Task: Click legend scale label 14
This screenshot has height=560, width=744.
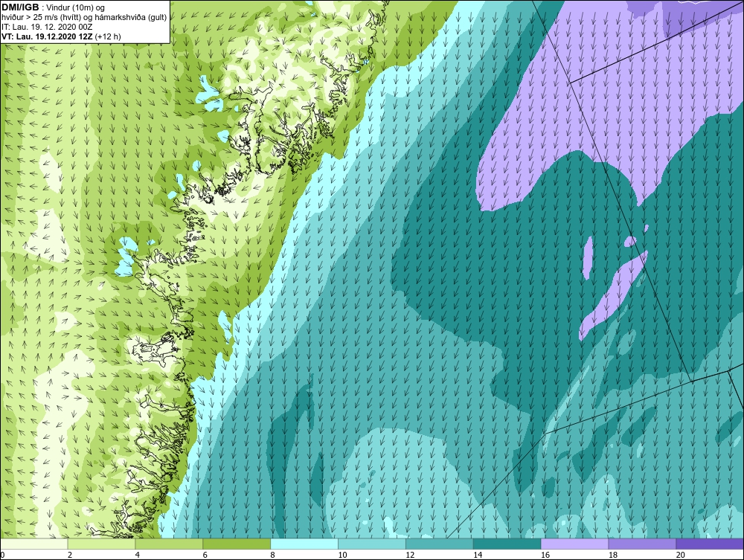Action: click(478, 555)
